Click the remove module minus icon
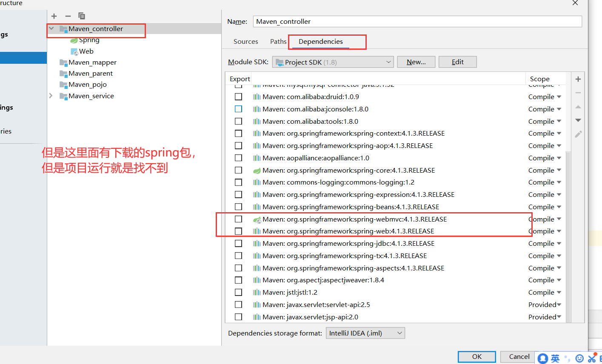This screenshot has width=602, height=364. point(68,16)
